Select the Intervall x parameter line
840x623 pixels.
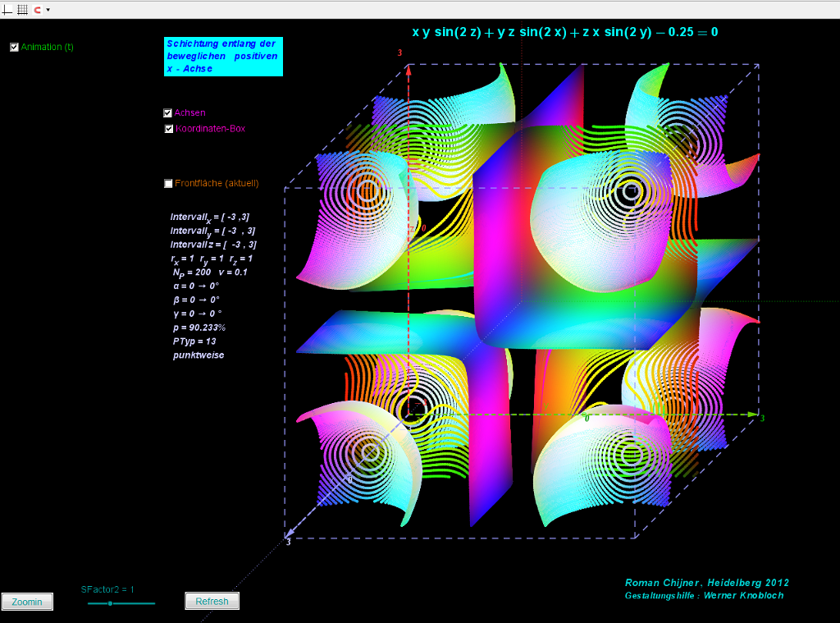210,218
